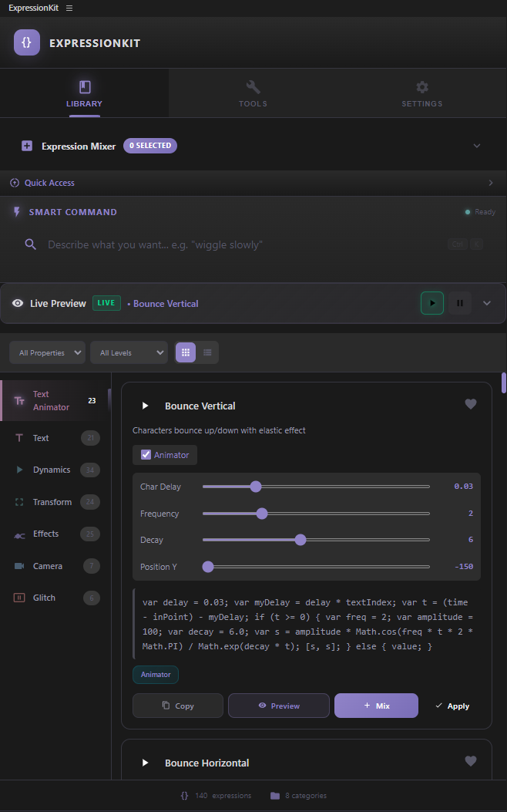Click the Char Delay value 0.03
This screenshot has width=507, height=812.
point(464,487)
